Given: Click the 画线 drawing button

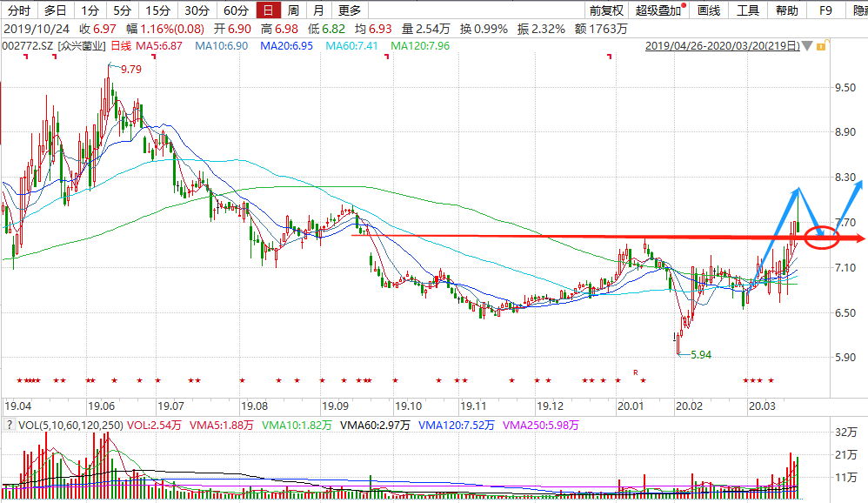Looking at the screenshot, I should coord(709,10).
